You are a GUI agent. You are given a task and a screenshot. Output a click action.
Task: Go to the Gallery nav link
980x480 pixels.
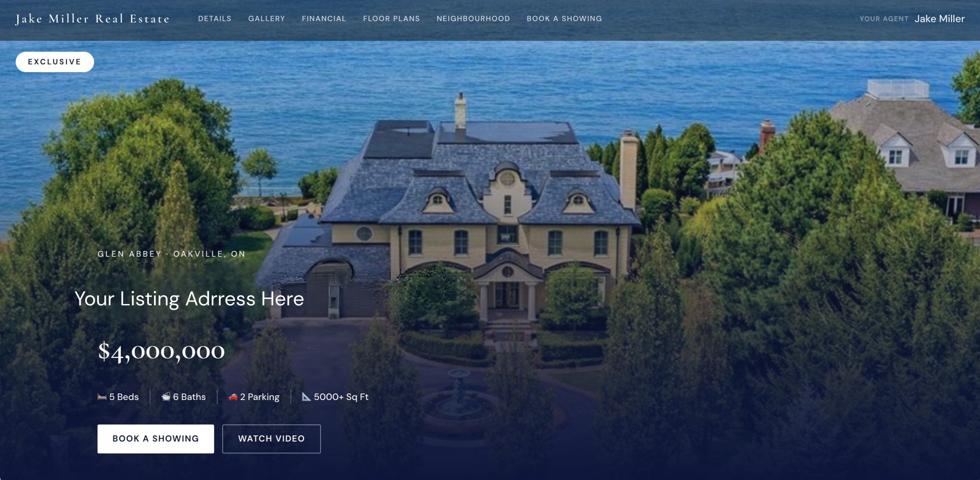click(x=267, y=19)
